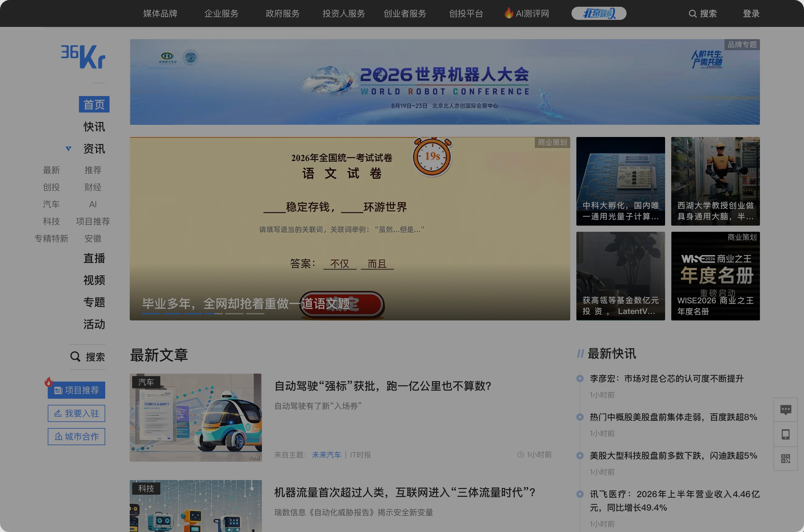
Task: Select 汽车 under 资讯
Action: (51, 204)
